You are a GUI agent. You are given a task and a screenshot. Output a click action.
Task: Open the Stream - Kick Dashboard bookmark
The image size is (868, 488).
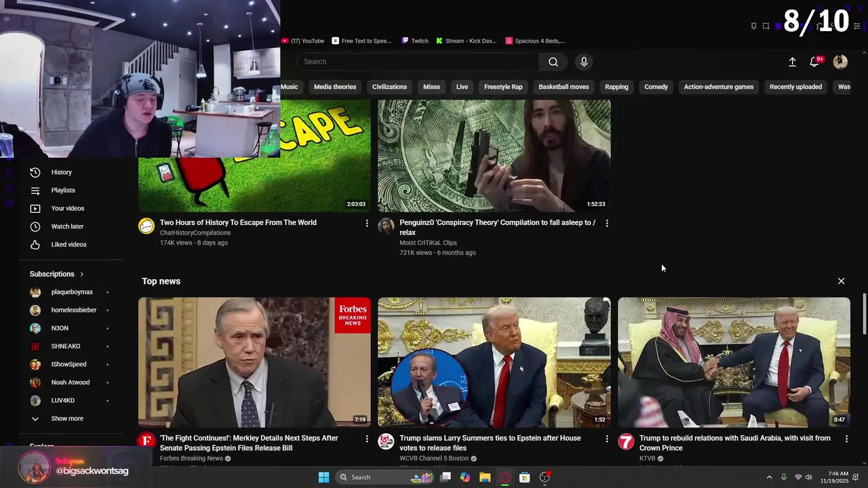click(467, 41)
